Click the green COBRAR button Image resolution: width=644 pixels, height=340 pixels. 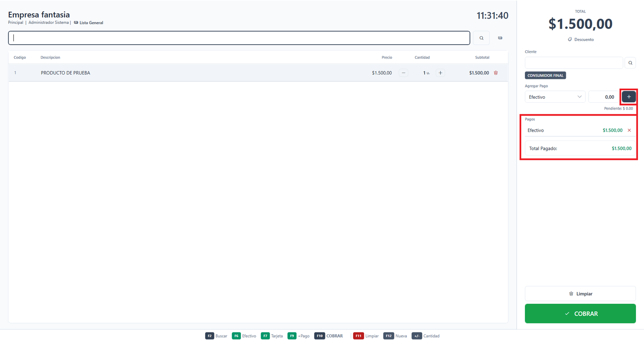(580, 313)
